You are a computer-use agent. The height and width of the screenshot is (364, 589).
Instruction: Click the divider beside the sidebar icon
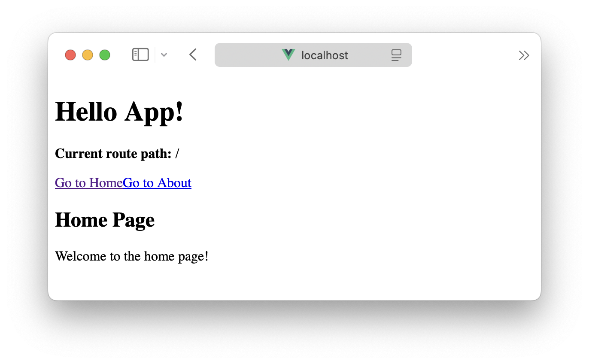[155, 55]
